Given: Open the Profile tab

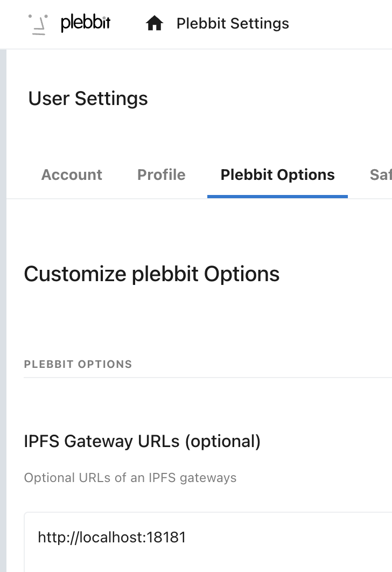Looking at the screenshot, I should (161, 175).
